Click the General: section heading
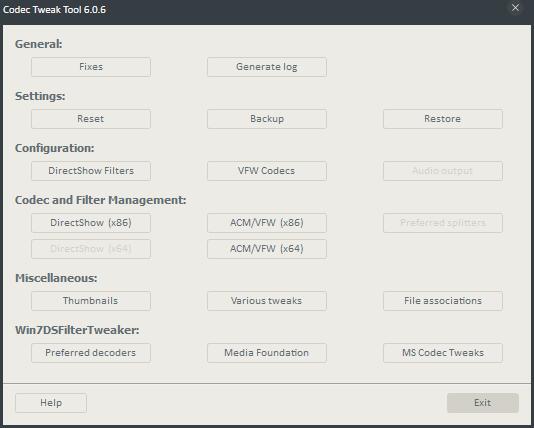The width and height of the screenshot is (534, 428). click(38, 44)
